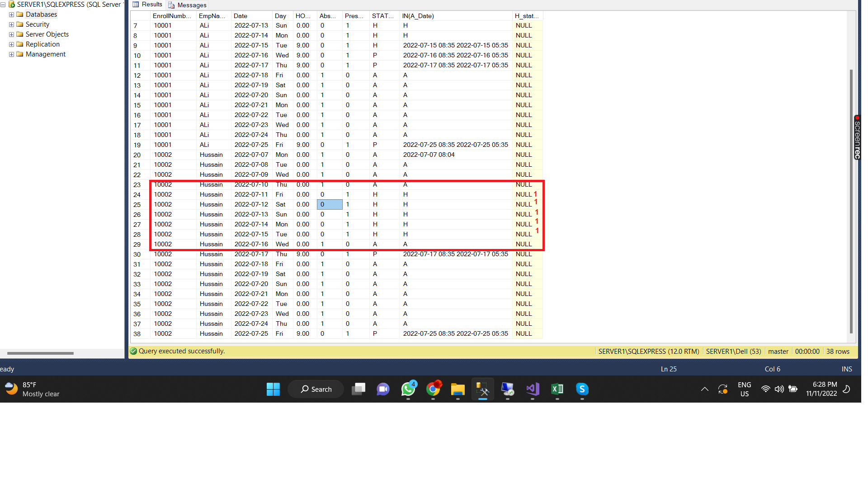868x488 pixels.
Task: Expand the Server Objects node
Action: coord(11,34)
